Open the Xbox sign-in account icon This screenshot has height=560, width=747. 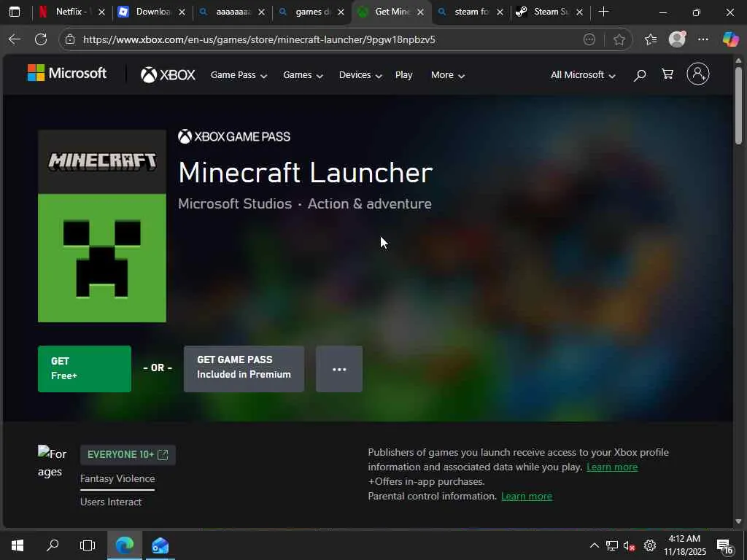(x=698, y=74)
